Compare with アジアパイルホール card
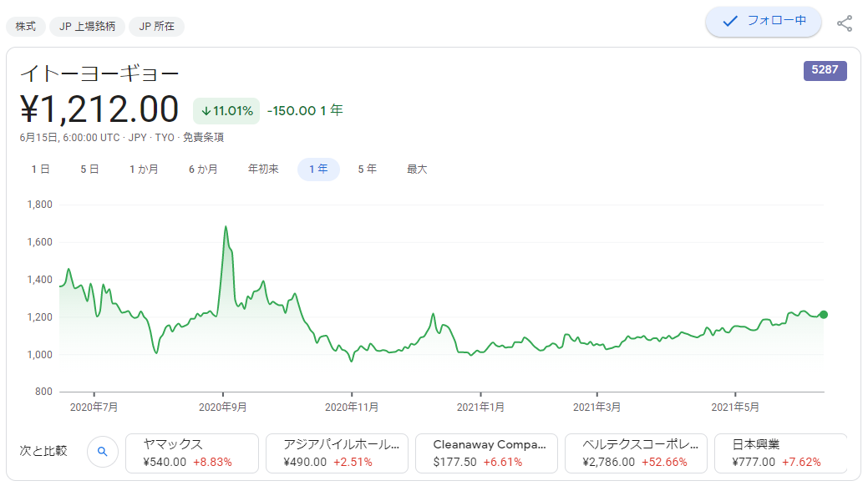This screenshot has width=868, height=486. [337, 453]
